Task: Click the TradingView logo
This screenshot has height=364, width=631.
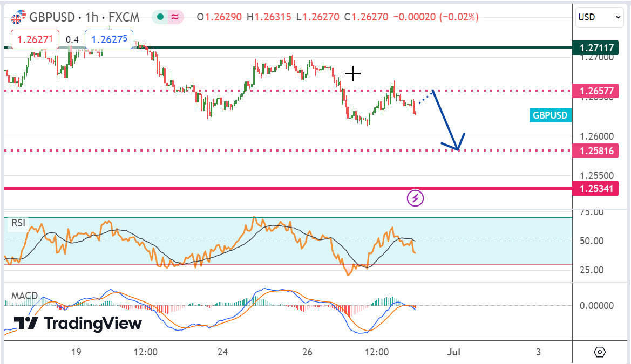Action: (x=77, y=323)
